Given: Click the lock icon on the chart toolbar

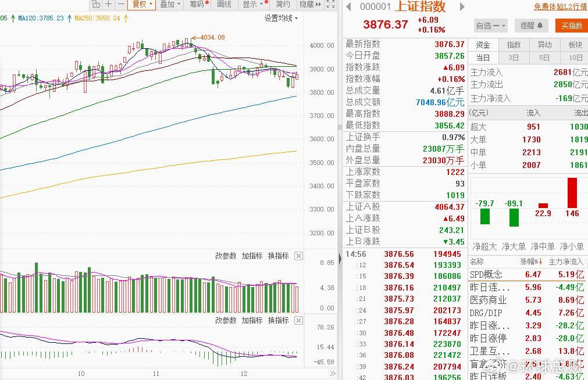Looking at the screenshot, I should 95,5.
